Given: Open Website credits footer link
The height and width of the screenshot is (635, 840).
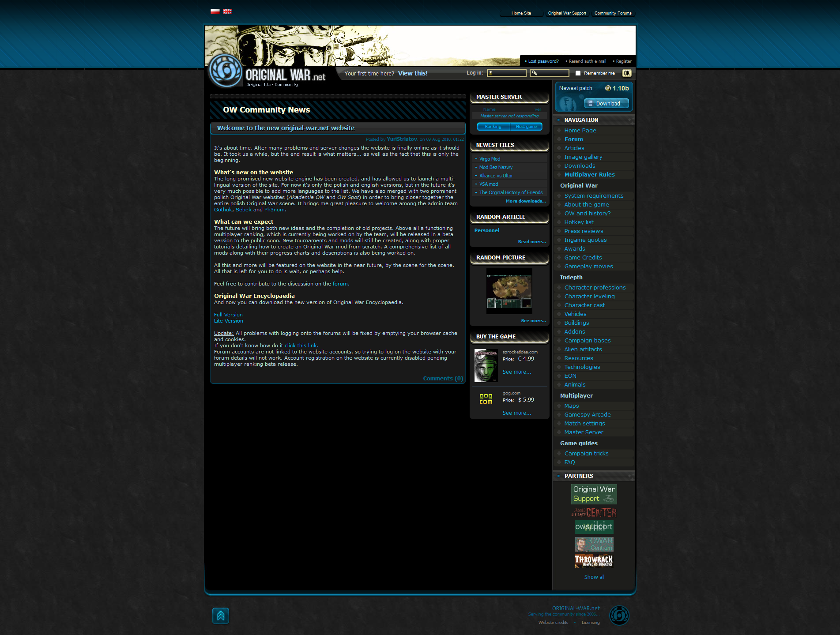Looking at the screenshot, I should pyautogui.click(x=553, y=623).
